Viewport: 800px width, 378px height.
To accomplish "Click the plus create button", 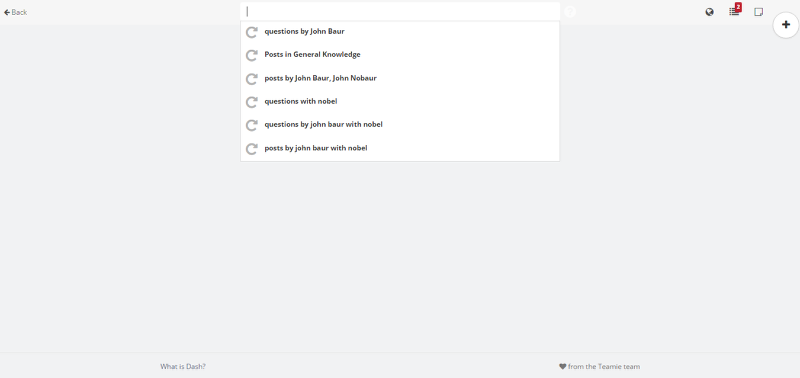I will coord(786,25).
